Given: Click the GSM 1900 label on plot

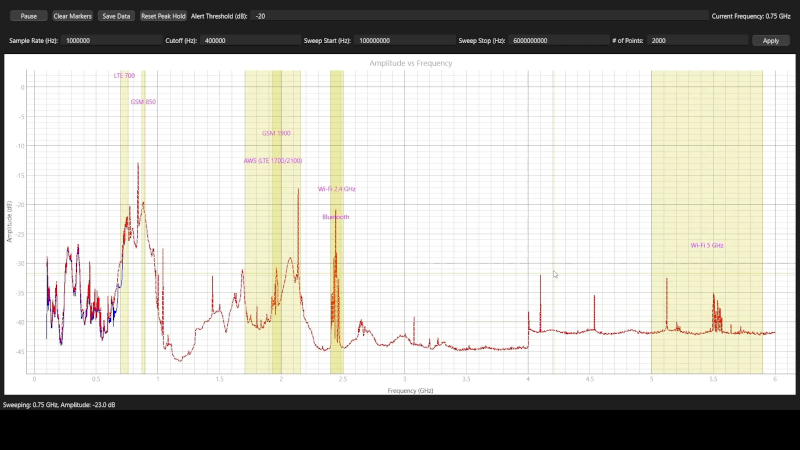Looking at the screenshot, I should click(276, 133).
